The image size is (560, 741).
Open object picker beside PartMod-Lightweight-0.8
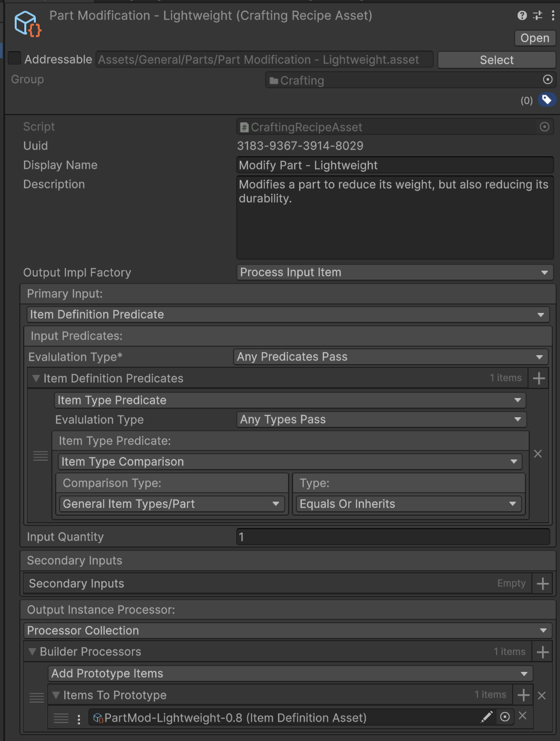click(505, 717)
